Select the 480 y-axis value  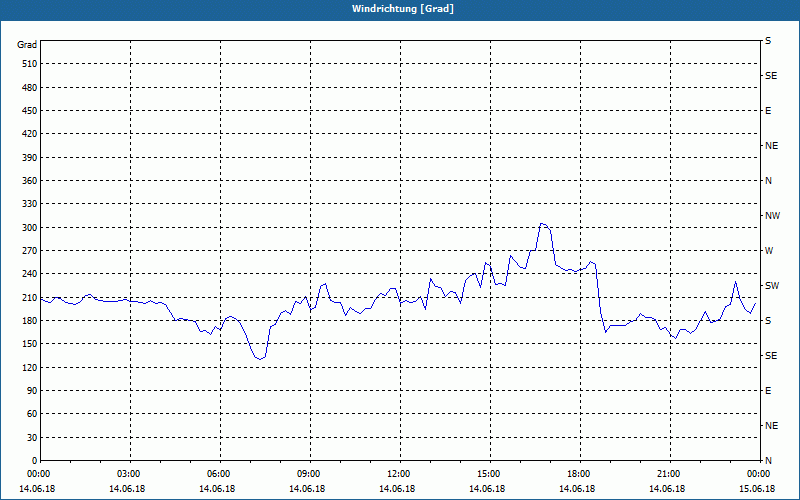(30, 88)
